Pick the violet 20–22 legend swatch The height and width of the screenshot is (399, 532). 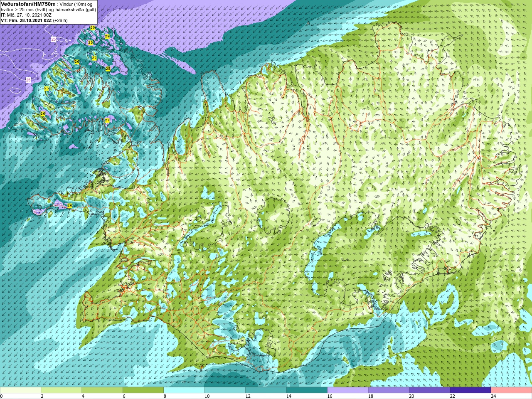tap(430, 390)
